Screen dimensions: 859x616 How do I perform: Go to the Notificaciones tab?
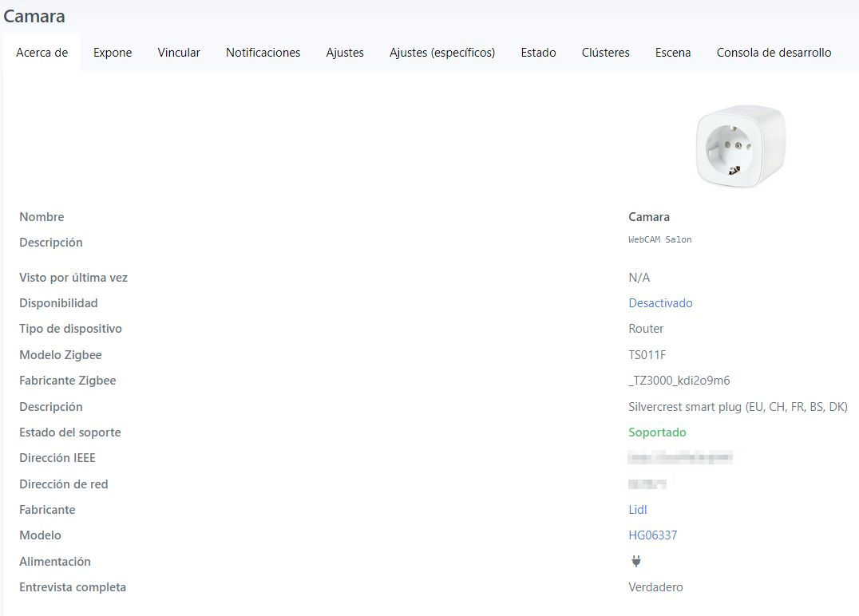coord(263,53)
